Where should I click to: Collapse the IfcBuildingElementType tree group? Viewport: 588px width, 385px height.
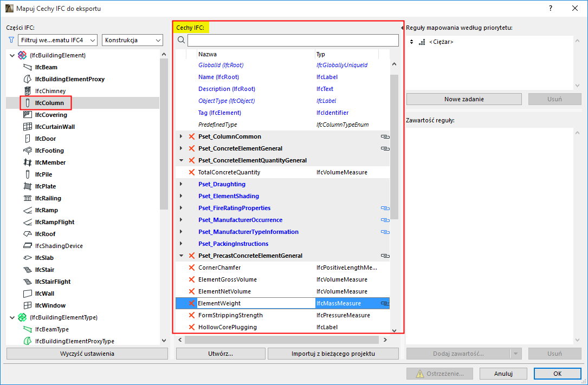tap(12, 318)
